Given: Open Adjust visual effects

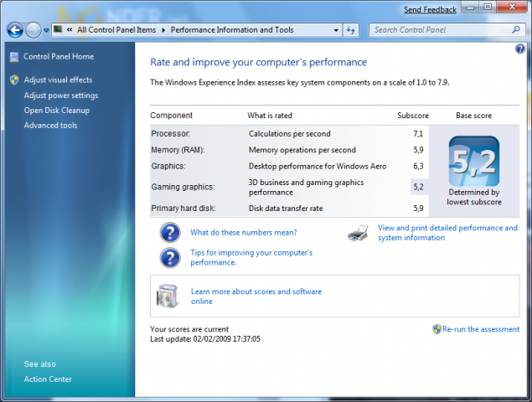Looking at the screenshot, I should tap(58, 80).
